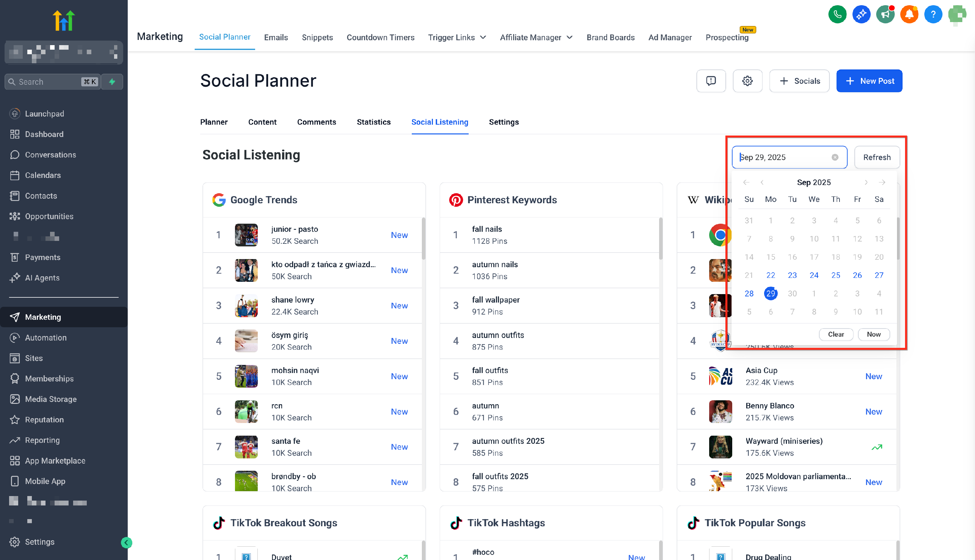Click the green lightning quick-actions icon
This screenshot has width=975, height=560.
[112, 81]
